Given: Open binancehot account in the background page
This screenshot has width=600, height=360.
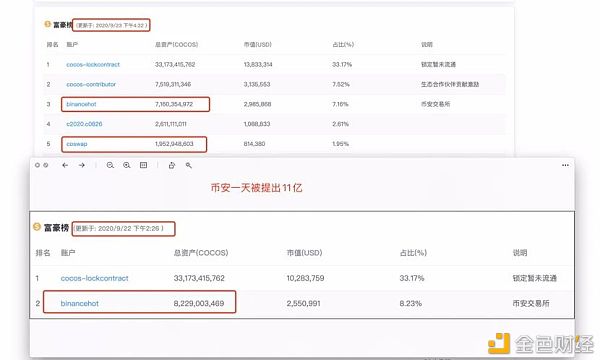Looking at the screenshot, I should point(81,104).
